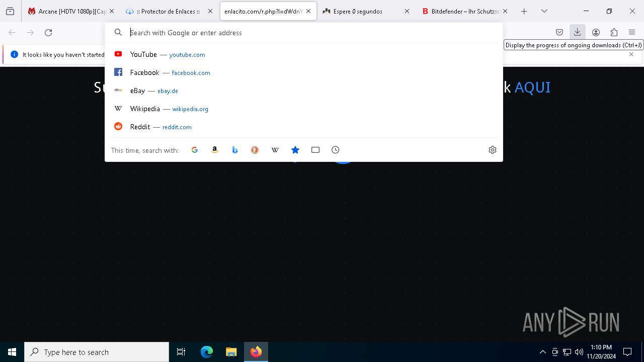Search this time with Amazon
644x362 pixels.
(215, 150)
